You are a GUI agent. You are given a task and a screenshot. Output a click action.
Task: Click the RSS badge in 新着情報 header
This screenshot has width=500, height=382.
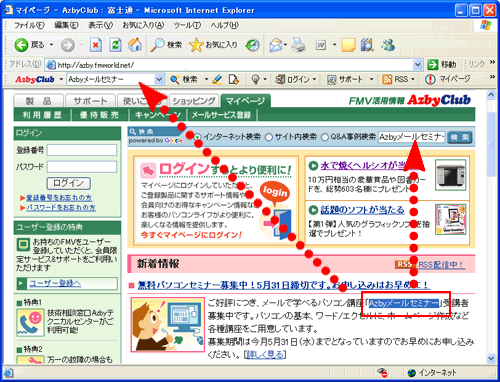pyautogui.click(x=403, y=264)
